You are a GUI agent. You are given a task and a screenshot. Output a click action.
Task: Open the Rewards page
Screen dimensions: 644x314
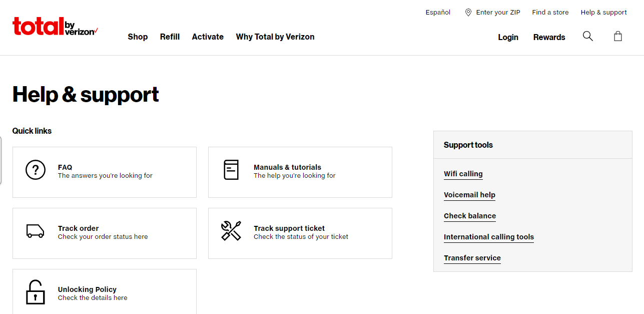pyautogui.click(x=549, y=37)
